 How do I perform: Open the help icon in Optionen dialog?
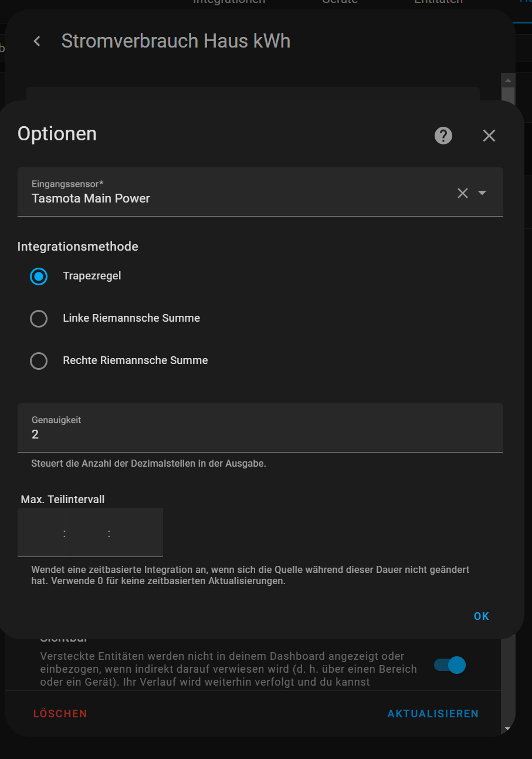pos(443,136)
